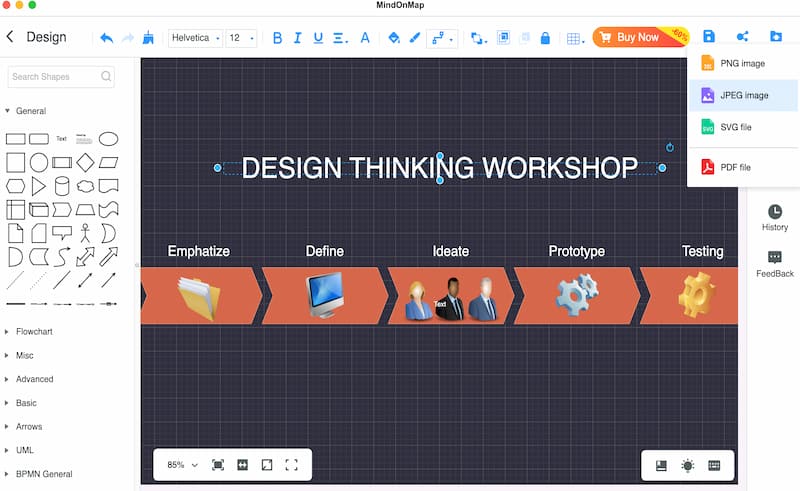Click the rotate handle near the title
800x491 pixels.
click(x=669, y=148)
